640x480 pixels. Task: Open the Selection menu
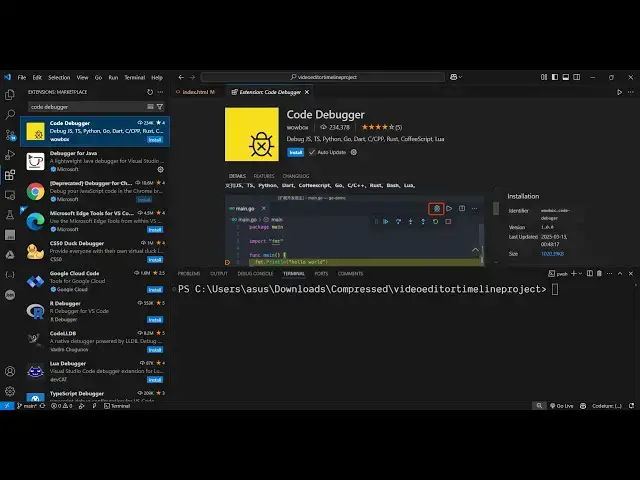(59, 77)
